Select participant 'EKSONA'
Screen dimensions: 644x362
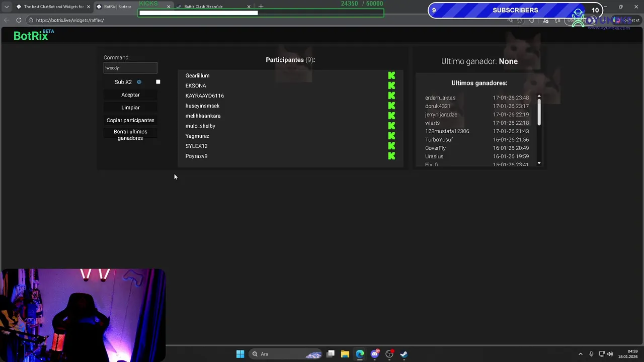[196, 85]
